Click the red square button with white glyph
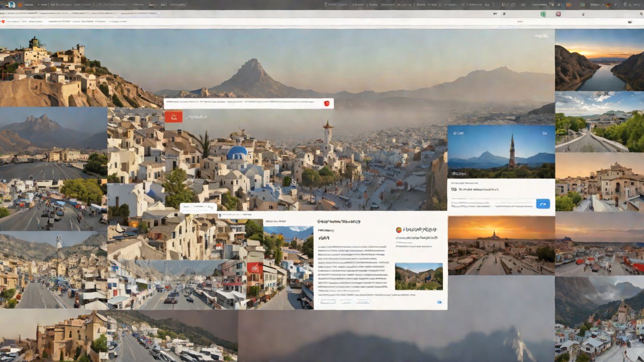Viewport: 644px width, 362px height. click(x=174, y=117)
